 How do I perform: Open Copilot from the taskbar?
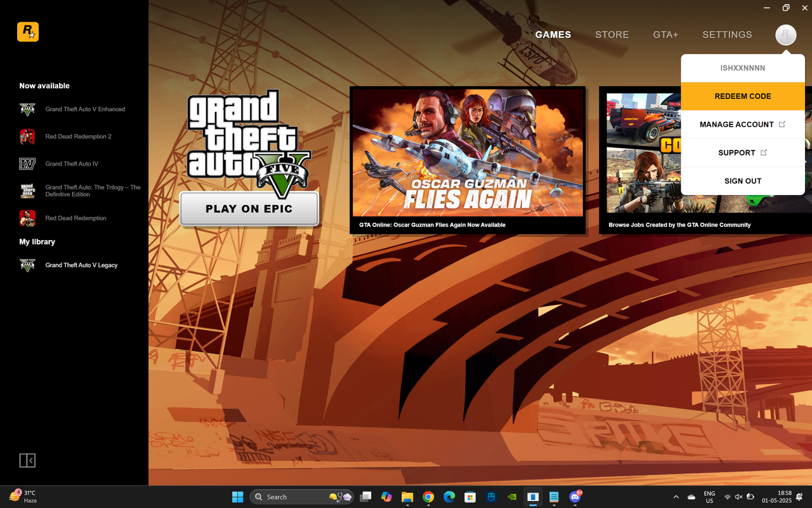pos(386,497)
